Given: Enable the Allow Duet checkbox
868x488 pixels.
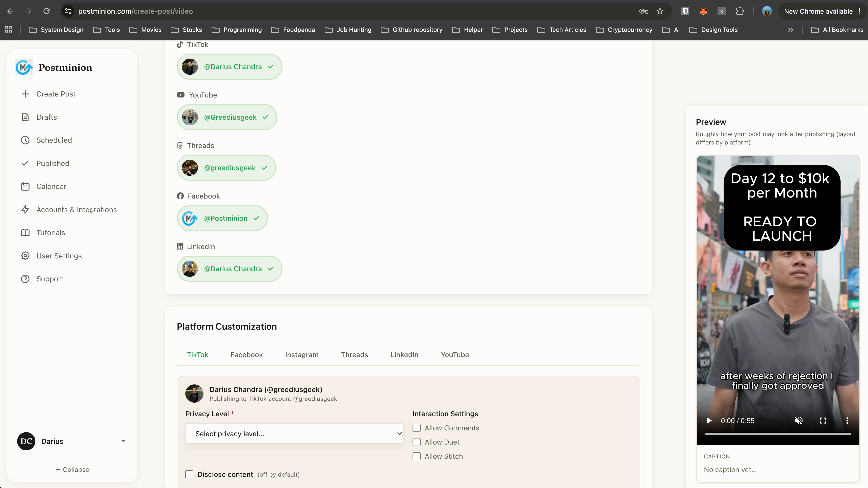Looking at the screenshot, I should (x=417, y=442).
